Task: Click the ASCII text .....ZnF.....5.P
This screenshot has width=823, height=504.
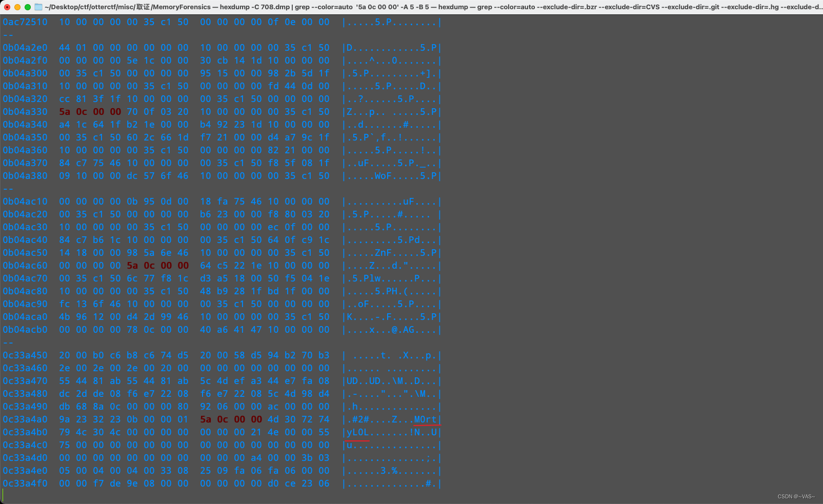Action: (391, 252)
